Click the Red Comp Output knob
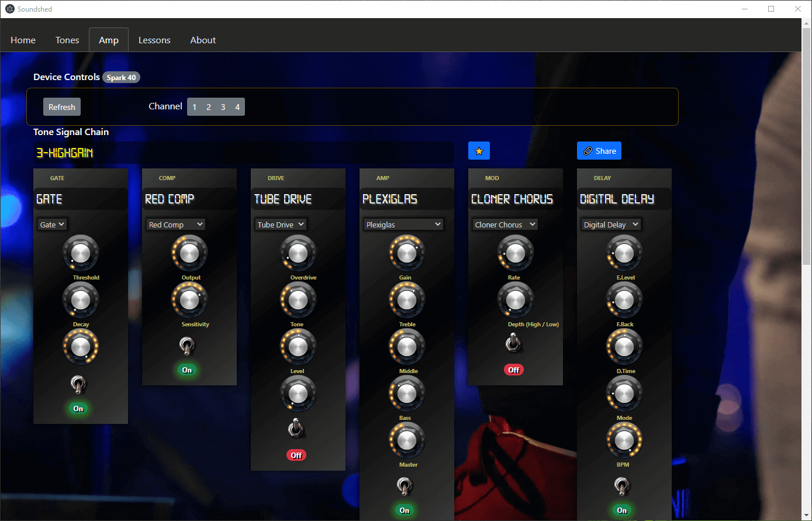 (189, 253)
